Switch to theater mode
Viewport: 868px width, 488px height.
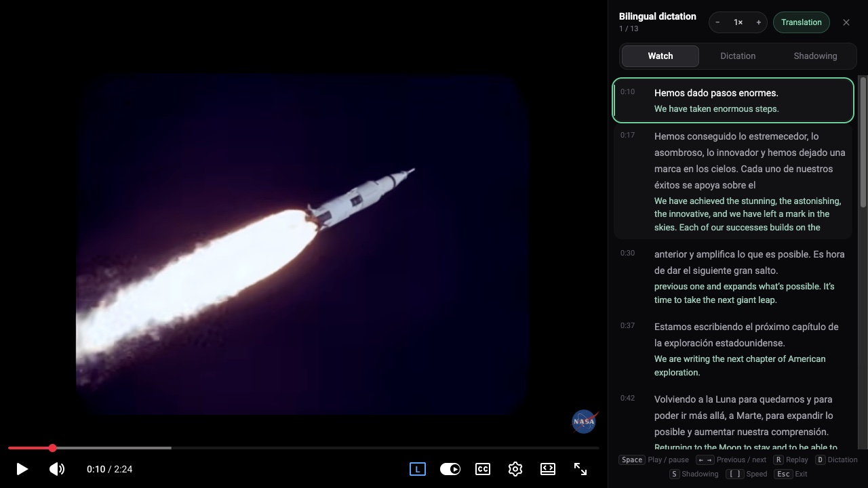point(548,469)
